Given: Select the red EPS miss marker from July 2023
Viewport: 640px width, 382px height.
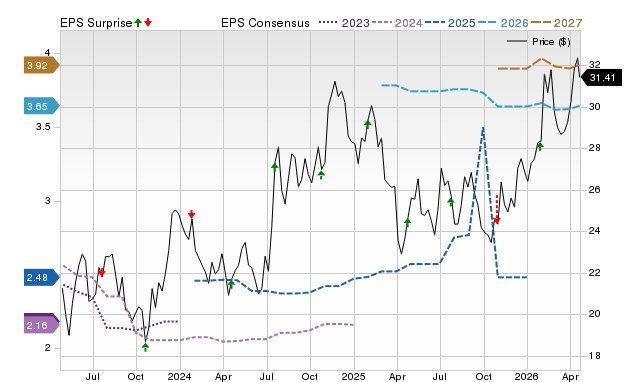Looking at the screenshot, I should (x=102, y=272).
